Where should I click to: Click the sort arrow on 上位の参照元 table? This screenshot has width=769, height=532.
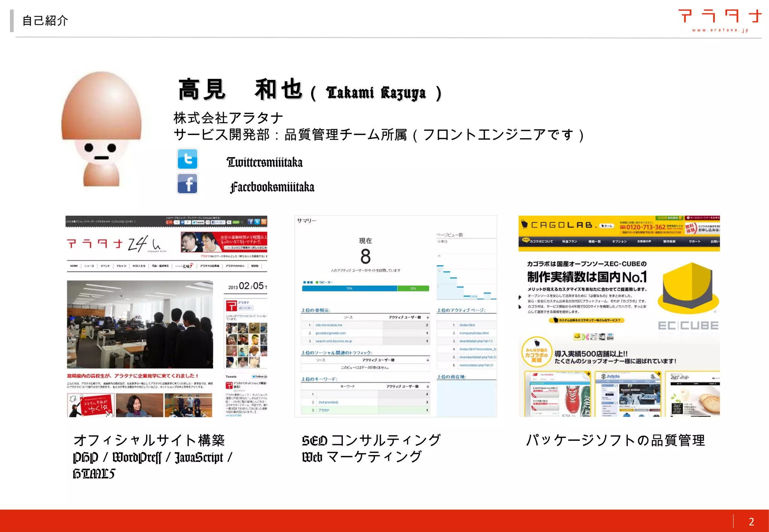[x=428, y=317]
